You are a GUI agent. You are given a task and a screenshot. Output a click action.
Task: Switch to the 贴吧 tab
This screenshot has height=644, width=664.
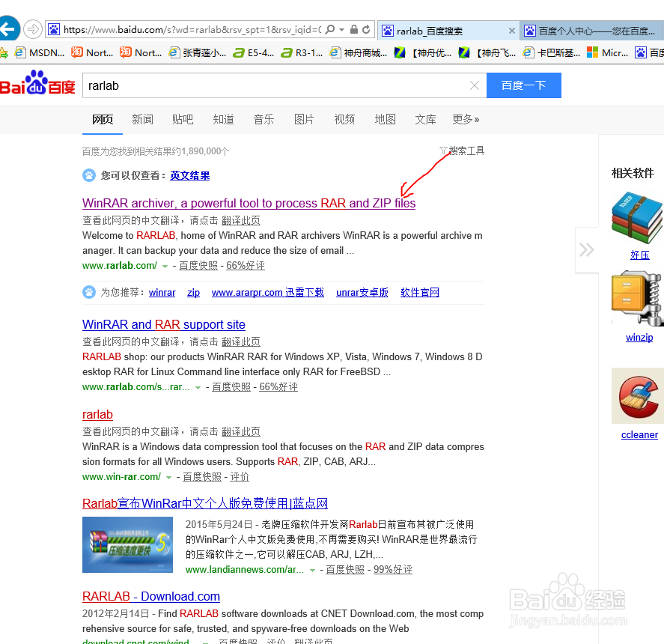pos(183,120)
